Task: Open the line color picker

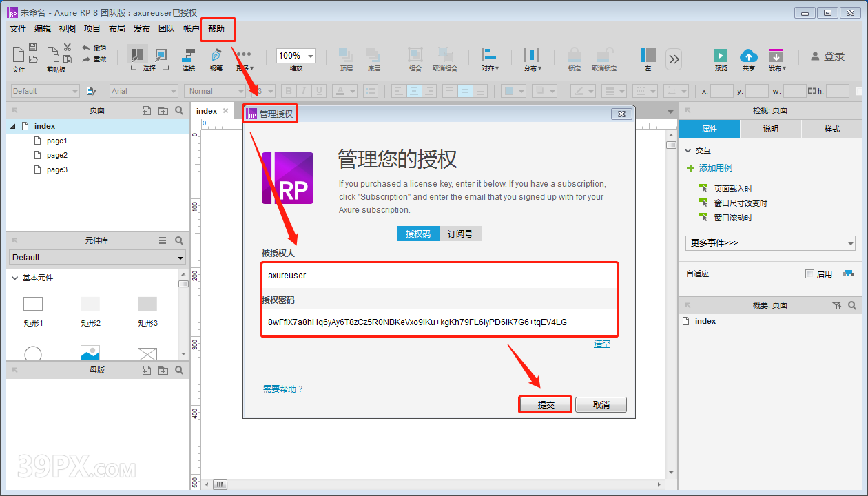Action: [582, 91]
